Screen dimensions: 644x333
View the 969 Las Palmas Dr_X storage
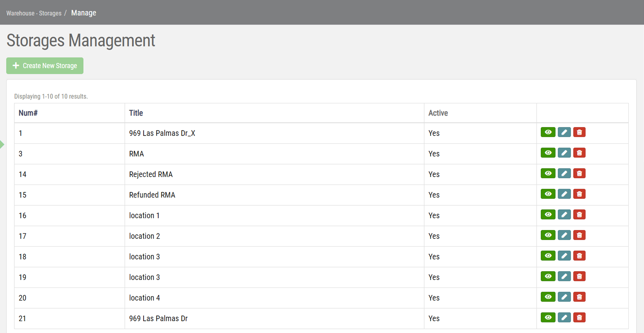(x=548, y=132)
